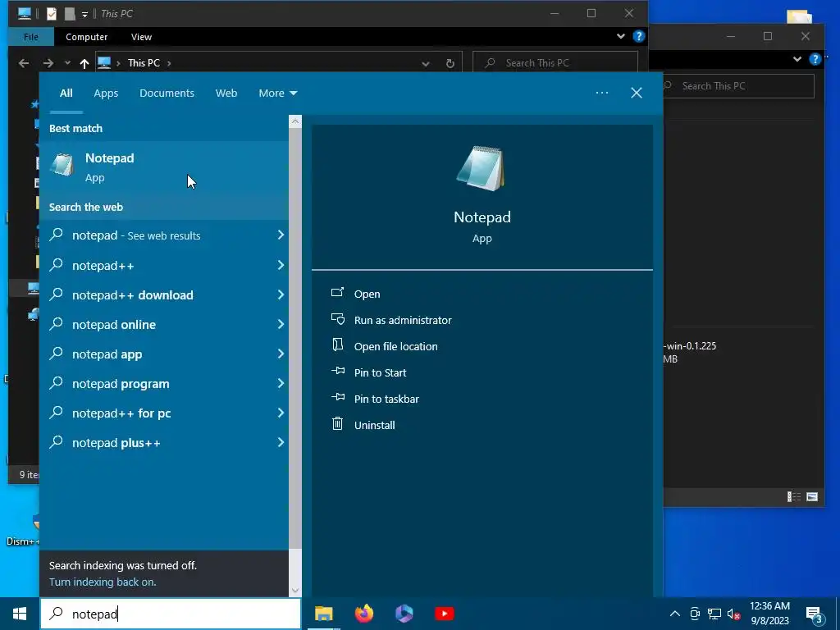The image size is (840, 630).
Task: Click the taskbar search box with notepad
Action: click(171, 614)
